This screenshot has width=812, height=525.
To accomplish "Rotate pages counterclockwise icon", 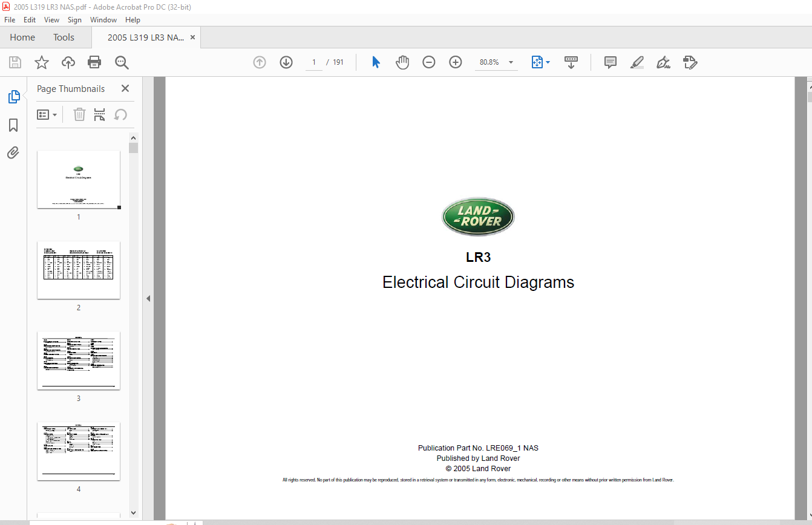I will [x=121, y=114].
